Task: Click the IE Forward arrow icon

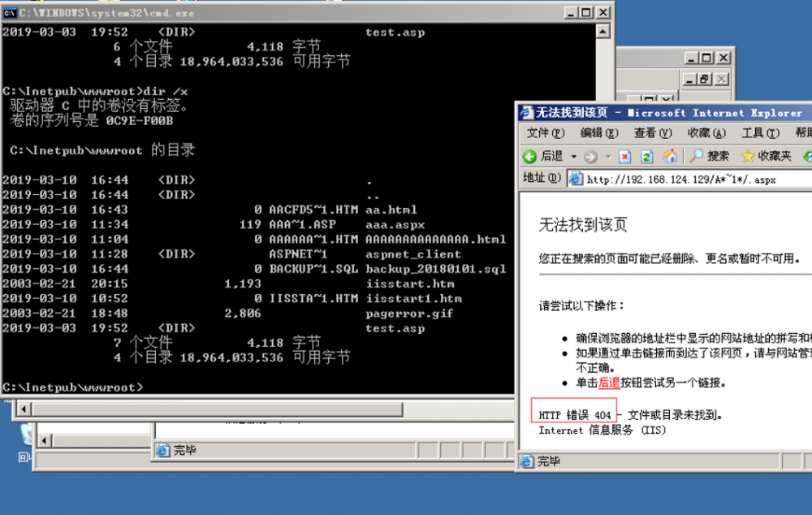Action: tap(590, 156)
